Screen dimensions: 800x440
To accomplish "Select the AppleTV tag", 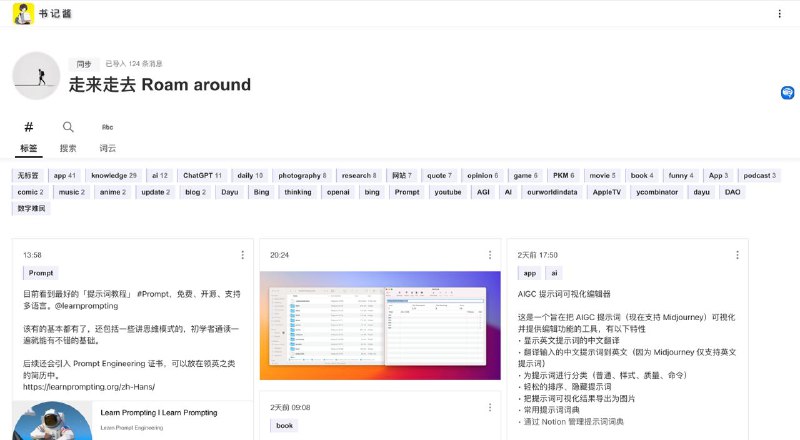I will pyautogui.click(x=607, y=192).
